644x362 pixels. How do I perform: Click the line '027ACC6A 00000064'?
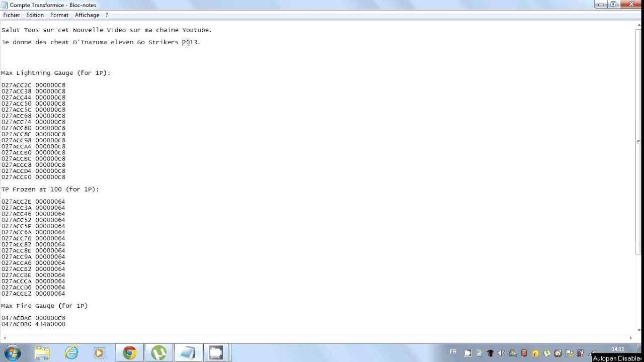(33, 232)
